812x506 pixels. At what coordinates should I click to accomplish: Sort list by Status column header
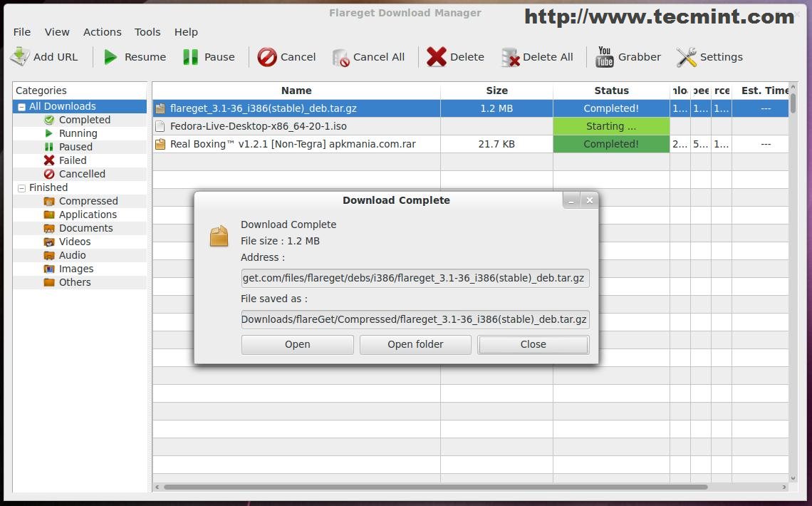tap(612, 91)
